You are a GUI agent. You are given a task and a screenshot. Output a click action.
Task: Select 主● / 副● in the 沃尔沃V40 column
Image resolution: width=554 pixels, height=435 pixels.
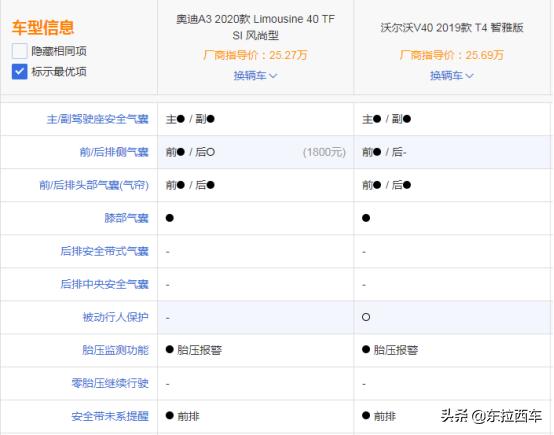(x=387, y=119)
